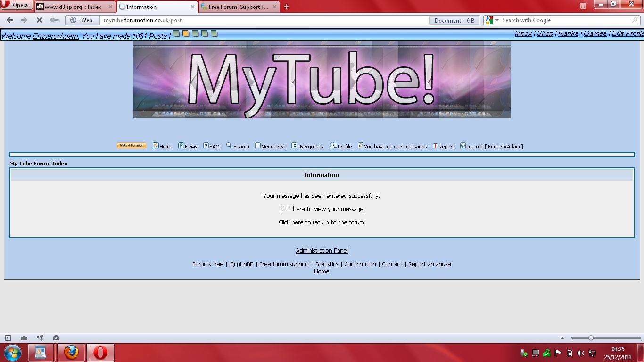The height and width of the screenshot is (362, 644).
Task: Click the search magnifier icon
Action: tap(635, 20)
